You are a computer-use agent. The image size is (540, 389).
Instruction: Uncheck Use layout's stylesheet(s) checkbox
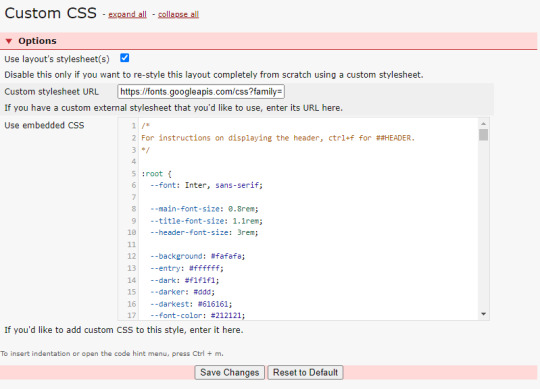[125, 58]
